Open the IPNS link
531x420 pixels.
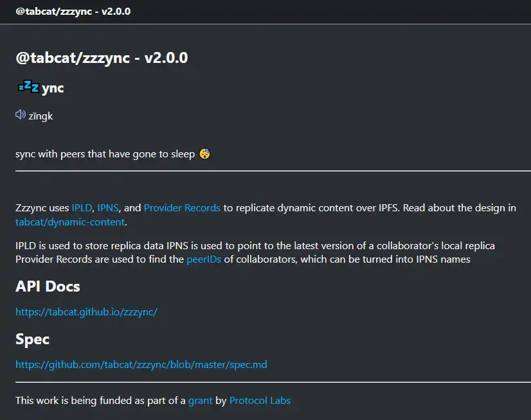(x=108, y=208)
